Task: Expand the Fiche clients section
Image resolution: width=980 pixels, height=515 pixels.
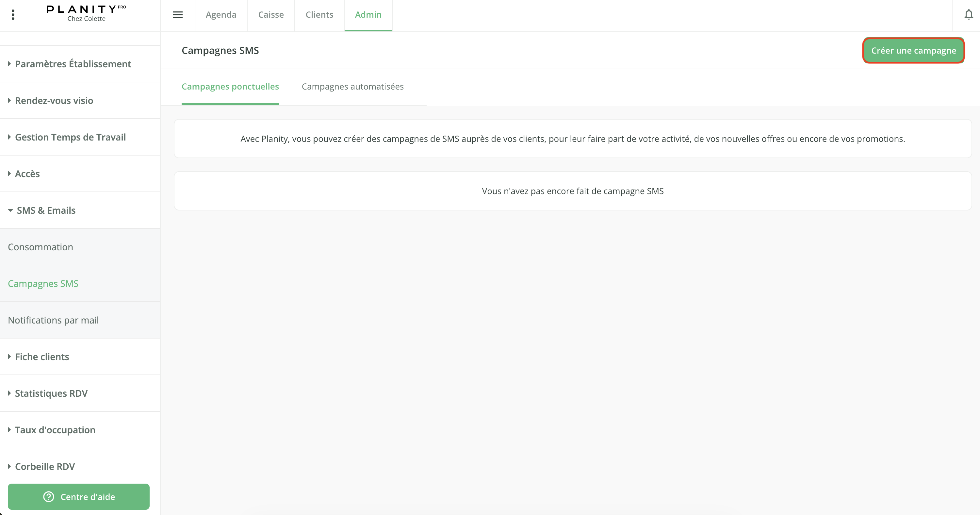Action: click(42, 357)
